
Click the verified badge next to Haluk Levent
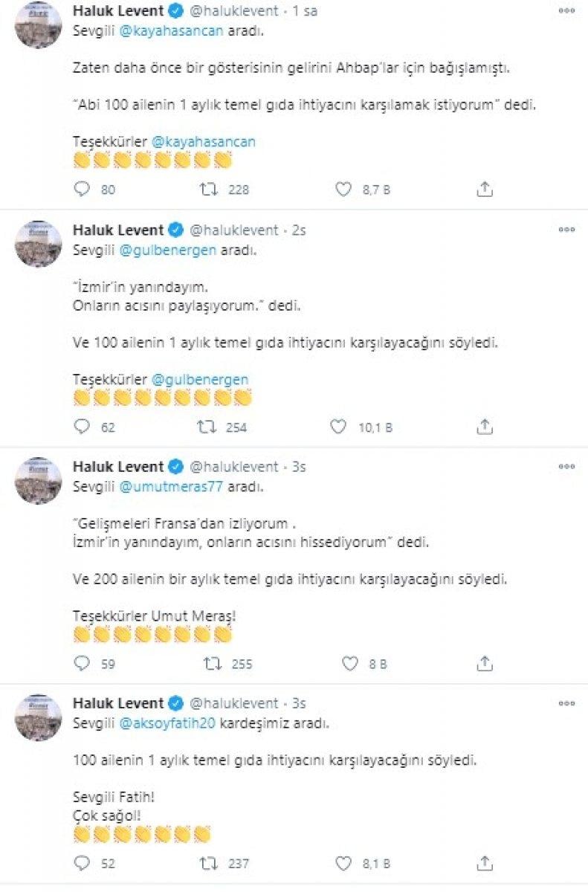coord(174,10)
